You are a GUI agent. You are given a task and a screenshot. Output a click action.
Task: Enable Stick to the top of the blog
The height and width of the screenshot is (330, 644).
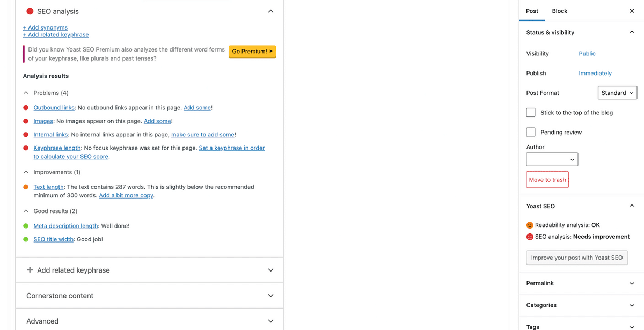(531, 113)
